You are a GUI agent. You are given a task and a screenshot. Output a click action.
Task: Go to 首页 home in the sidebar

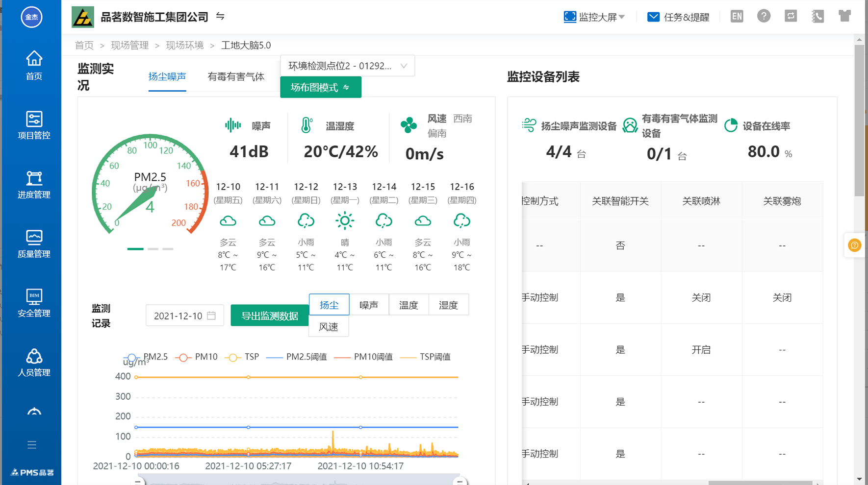click(x=34, y=65)
